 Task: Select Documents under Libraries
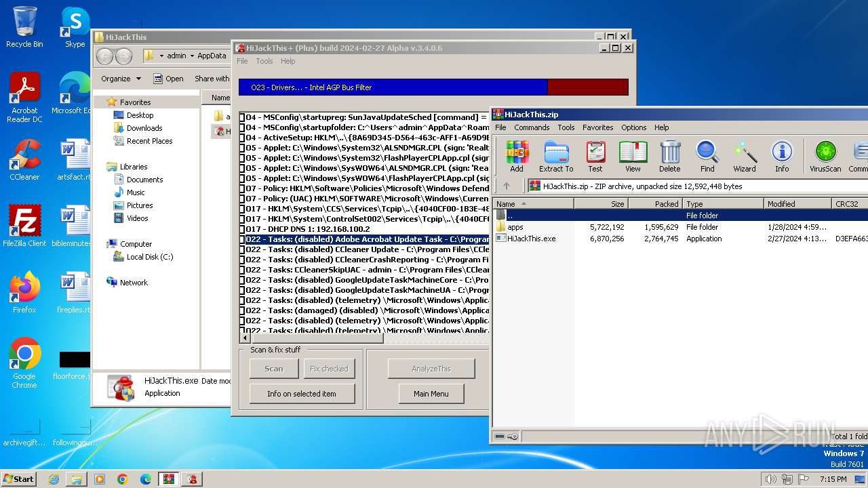click(x=144, y=180)
